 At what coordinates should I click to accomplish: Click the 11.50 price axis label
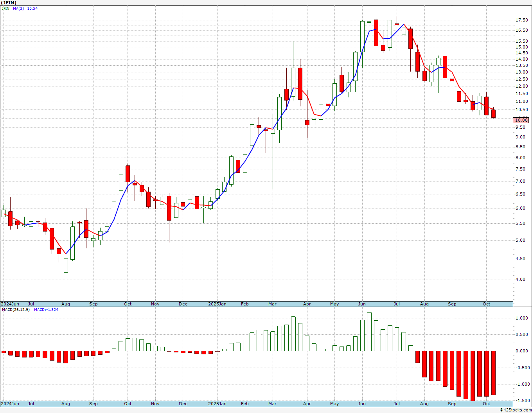click(x=521, y=93)
